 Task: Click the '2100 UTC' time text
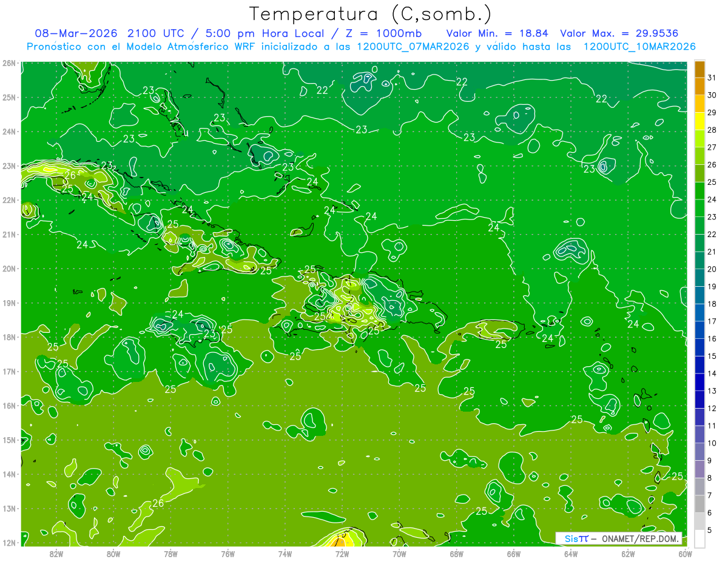[158, 33]
